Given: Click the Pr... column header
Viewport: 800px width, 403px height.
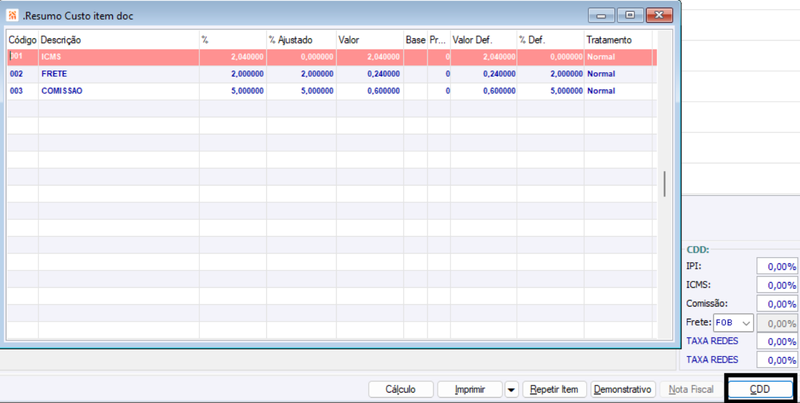Looking at the screenshot, I should [439, 40].
